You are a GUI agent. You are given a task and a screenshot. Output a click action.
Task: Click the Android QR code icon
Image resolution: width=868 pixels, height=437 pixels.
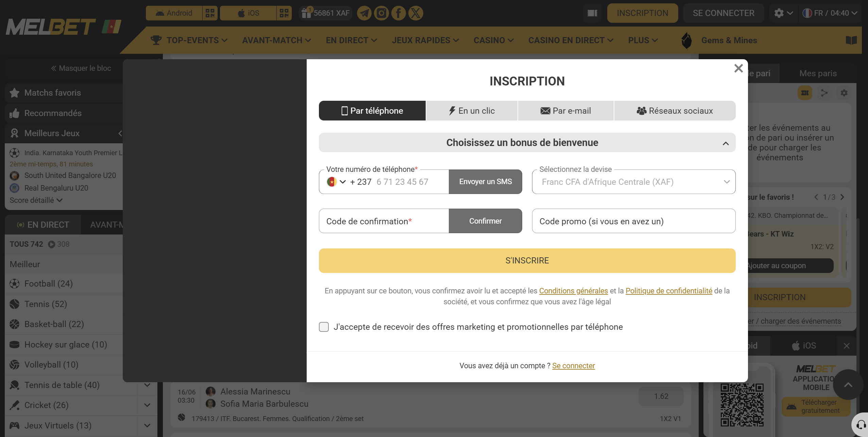click(x=210, y=13)
